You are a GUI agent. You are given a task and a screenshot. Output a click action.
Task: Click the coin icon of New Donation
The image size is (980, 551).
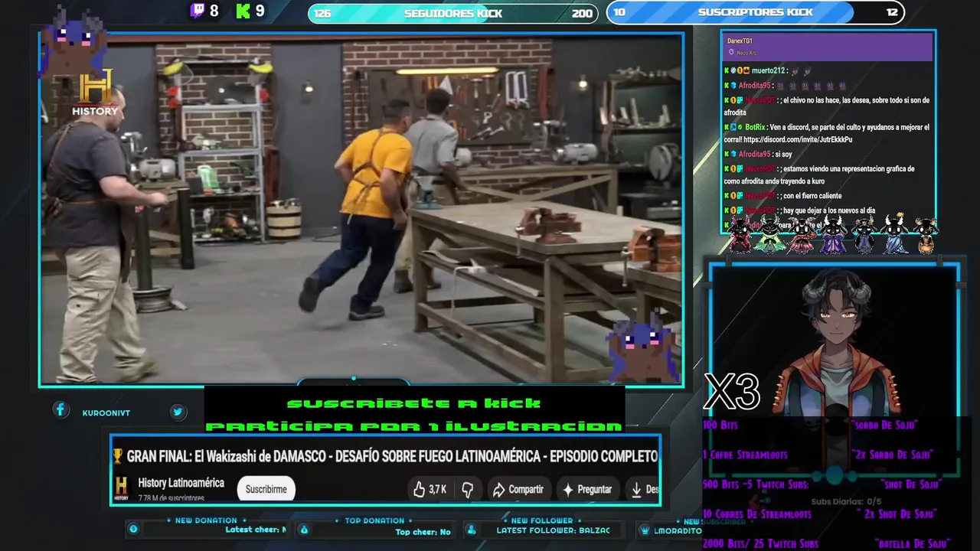[x=133, y=529]
